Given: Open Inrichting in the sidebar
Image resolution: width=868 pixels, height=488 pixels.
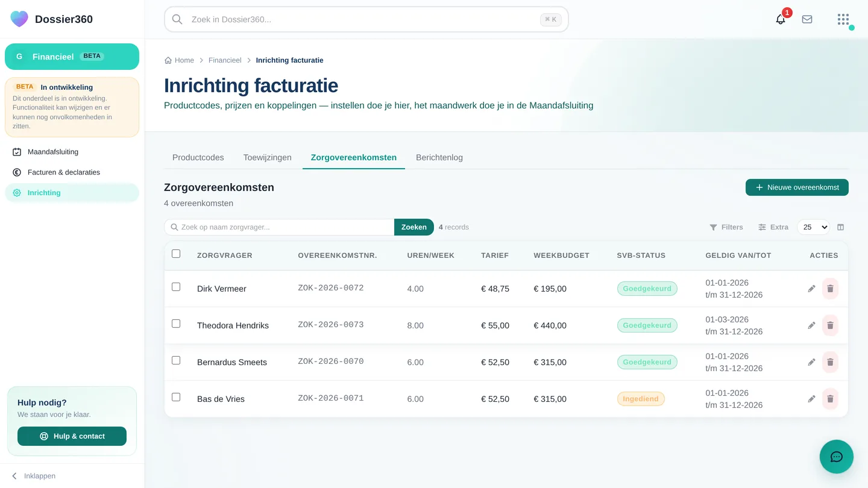Looking at the screenshot, I should (72, 193).
